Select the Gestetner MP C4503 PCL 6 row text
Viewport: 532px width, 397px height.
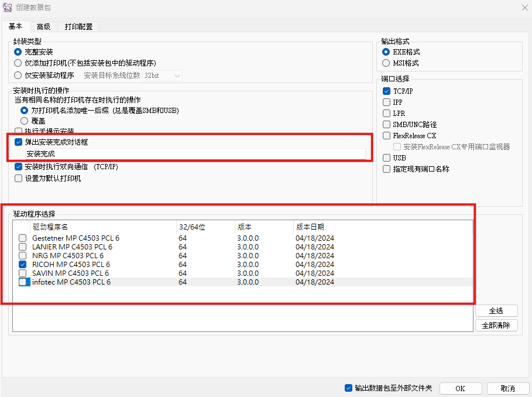75,238
